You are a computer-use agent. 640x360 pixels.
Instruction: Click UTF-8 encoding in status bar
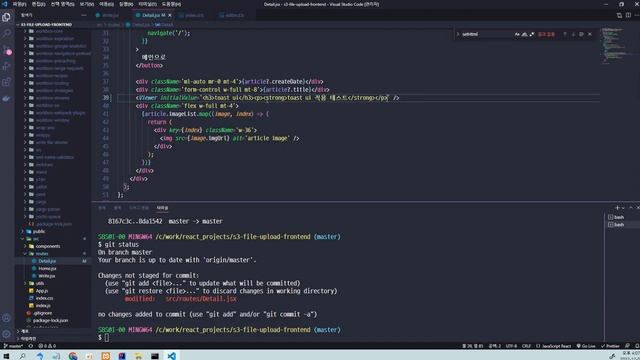(x=511, y=346)
